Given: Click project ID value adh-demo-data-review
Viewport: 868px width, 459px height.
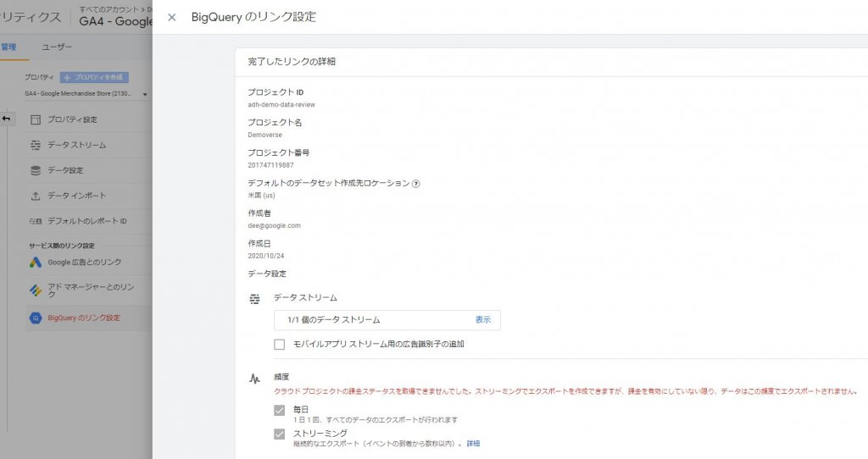Looking at the screenshot, I should (x=281, y=104).
